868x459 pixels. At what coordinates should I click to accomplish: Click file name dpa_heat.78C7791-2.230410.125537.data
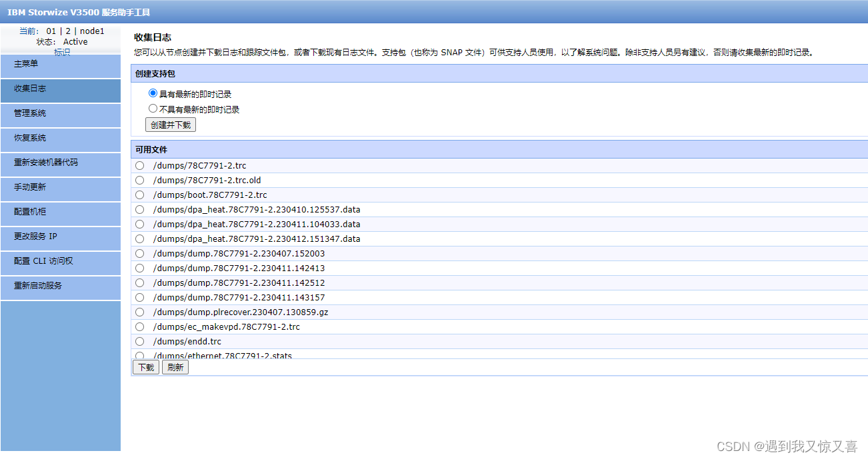(257, 210)
